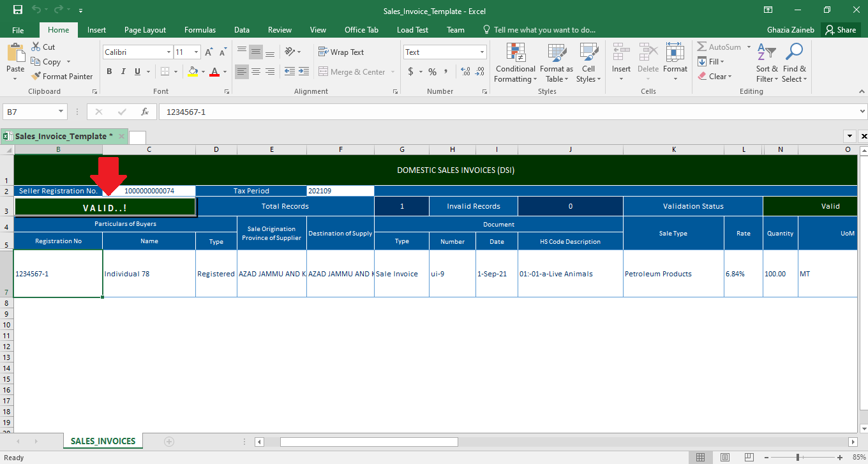The height and width of the screenshot is (464, 868).
Task: Switch to Page Layout tab
Action: click(x=145, y=30)
